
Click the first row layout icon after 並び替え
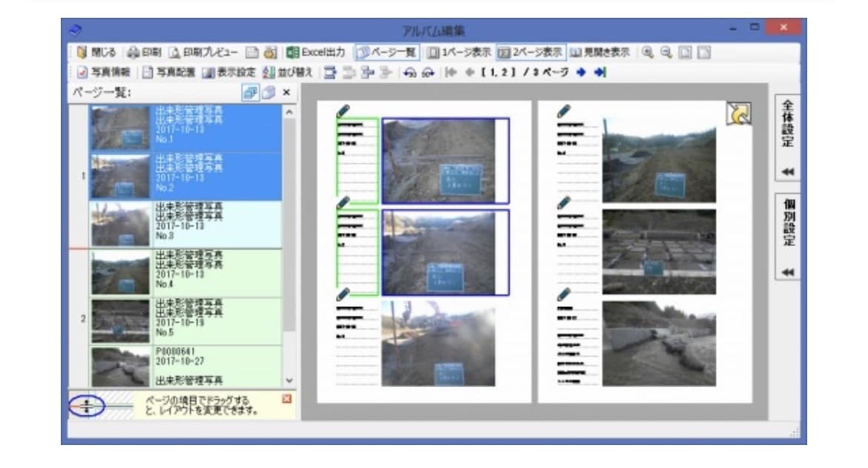330,73
